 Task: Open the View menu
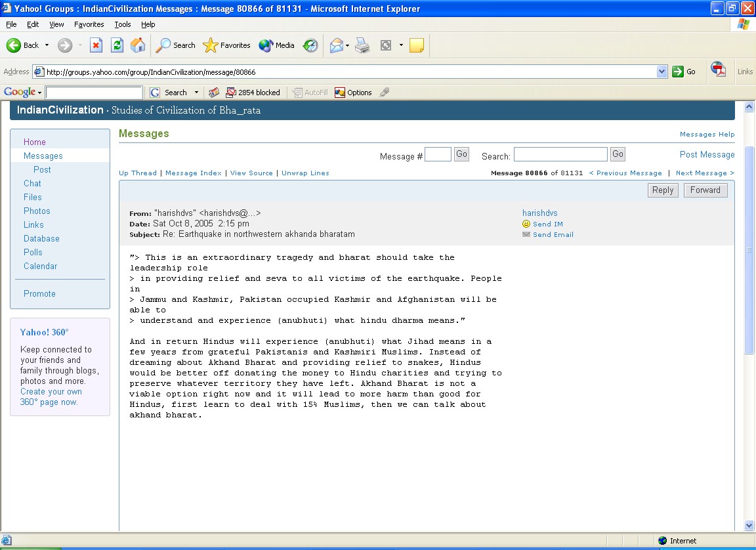click(56, 24)
